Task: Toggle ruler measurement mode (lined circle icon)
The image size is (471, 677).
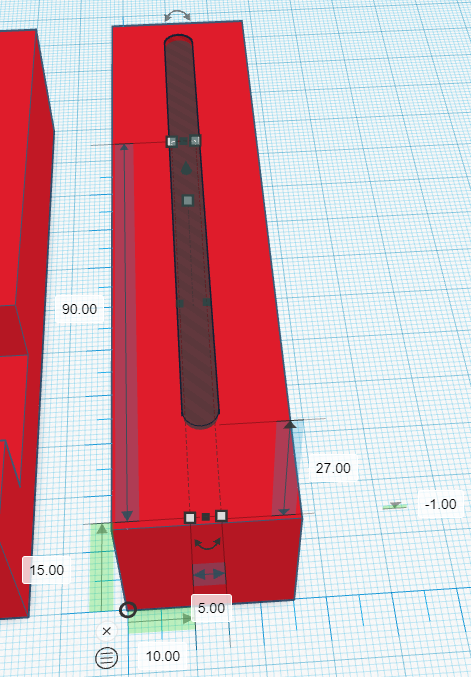Action: click(x=106, y=658)
